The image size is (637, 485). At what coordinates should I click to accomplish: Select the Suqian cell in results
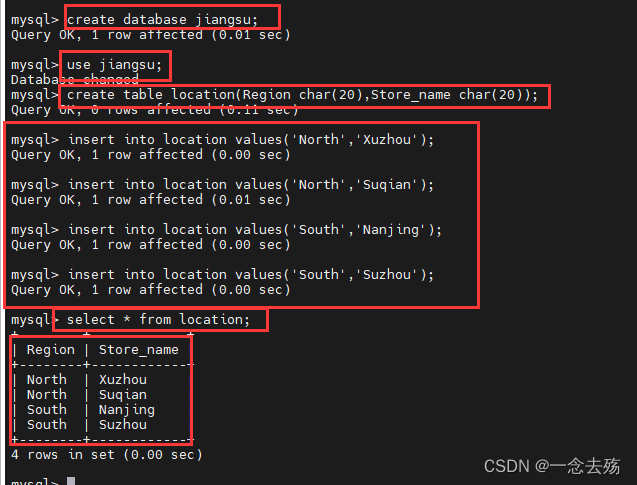point(122,395)
